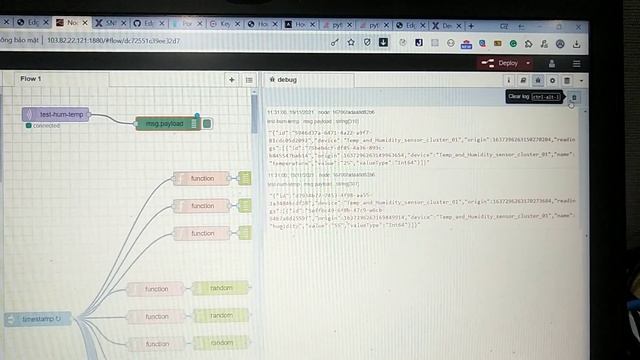
Task: Click first debug message with temperature reading
Action: (x=422, y=147)
